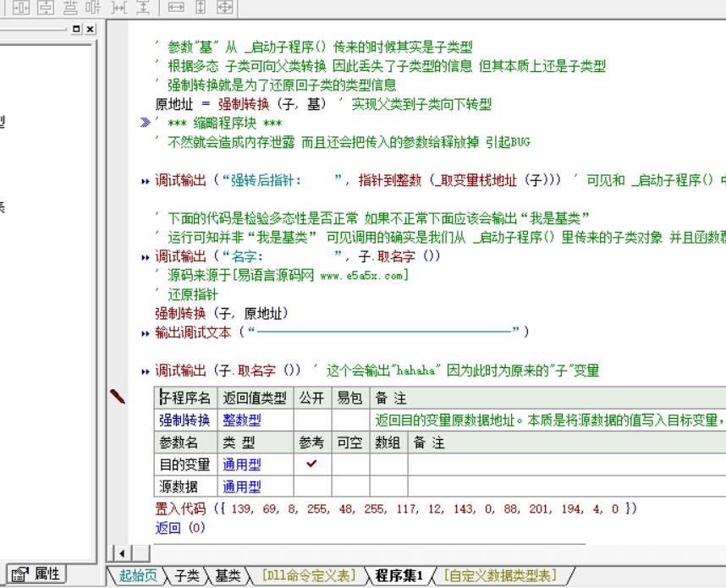Toggle 参考 checkmark for 目的变量 parameter
Viewport: 726px width, 588px height.
click(312, 464)
